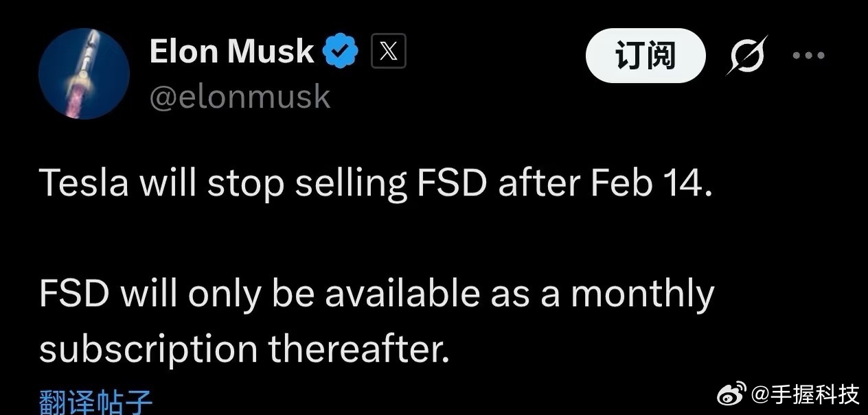Click the word "monthly" in the post
The height and width of the screenshot is (415, 868).
coord(642,295)
